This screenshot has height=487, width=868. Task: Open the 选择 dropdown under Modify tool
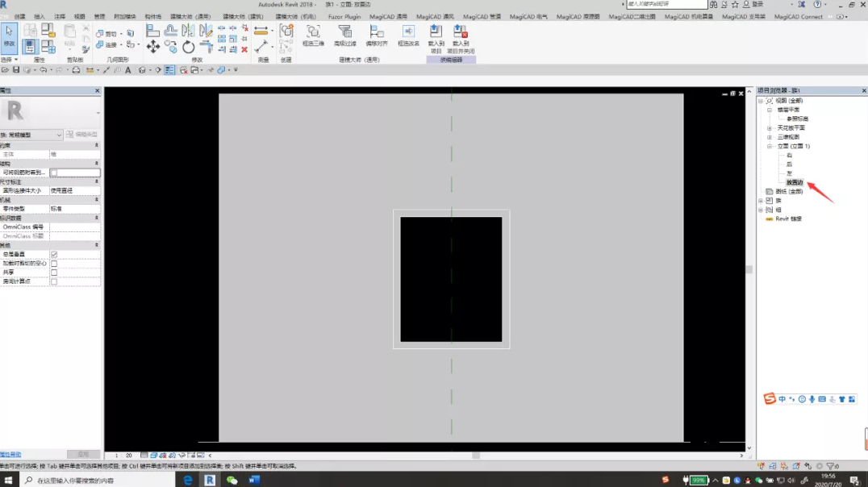point(10,59)
